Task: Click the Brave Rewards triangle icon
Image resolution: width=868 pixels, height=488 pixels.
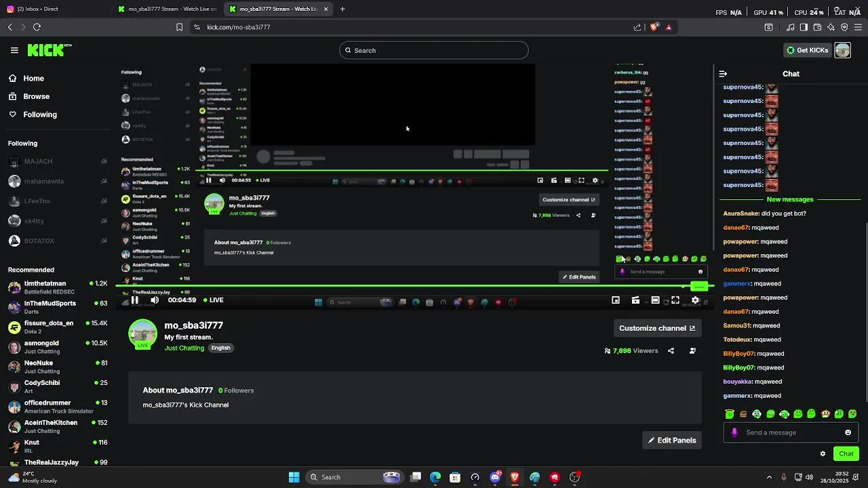Action: [x=669, y=27]
